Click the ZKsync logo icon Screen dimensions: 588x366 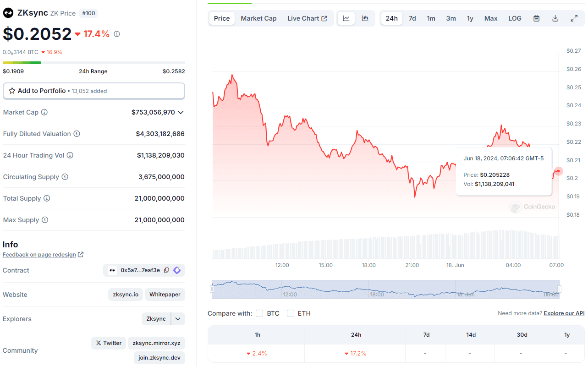point(8,13)
